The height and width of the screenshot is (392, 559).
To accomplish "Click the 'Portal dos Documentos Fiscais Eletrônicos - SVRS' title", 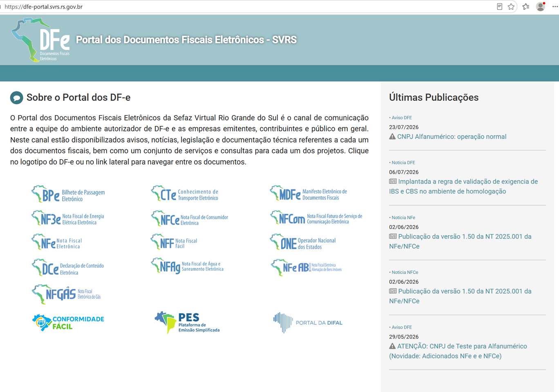I will (x=186, y=40).
